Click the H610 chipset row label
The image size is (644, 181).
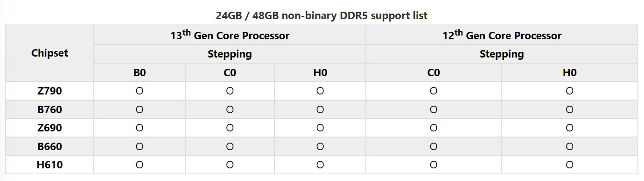(49, 165)
